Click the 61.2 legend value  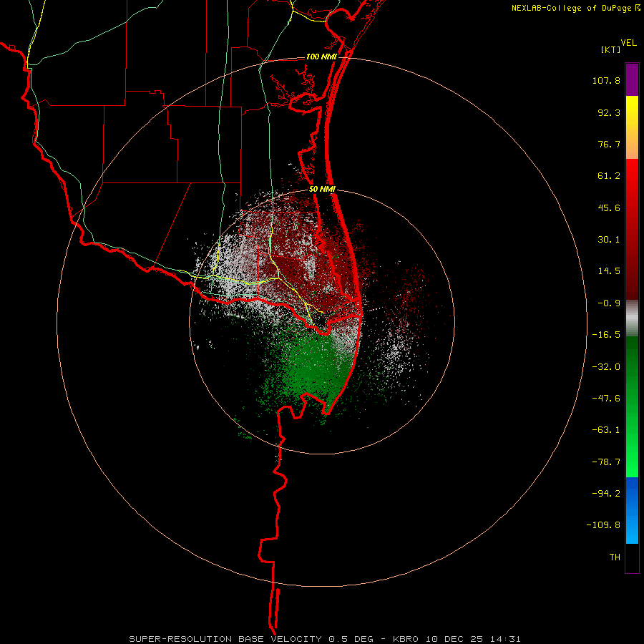[609, 176]
